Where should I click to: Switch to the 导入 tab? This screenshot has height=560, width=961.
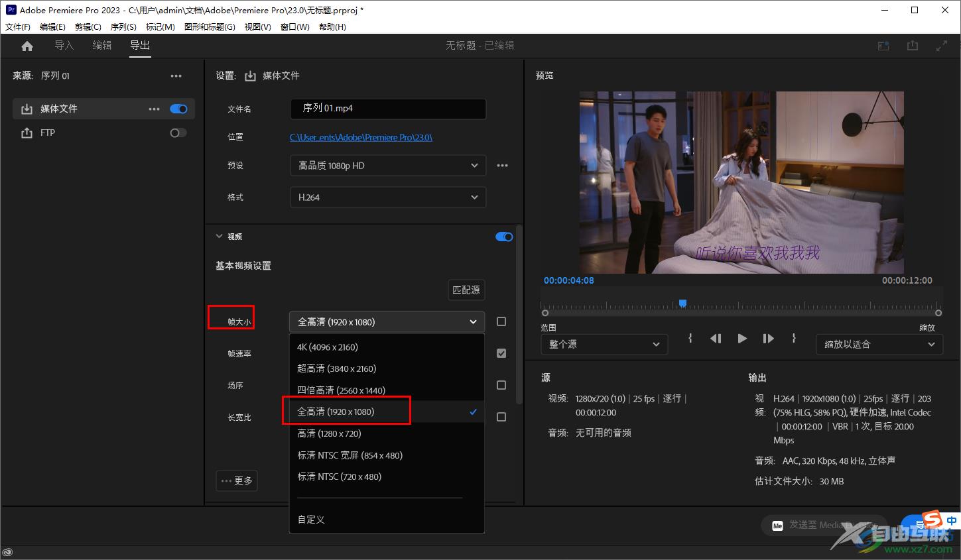tap(64, 45)
